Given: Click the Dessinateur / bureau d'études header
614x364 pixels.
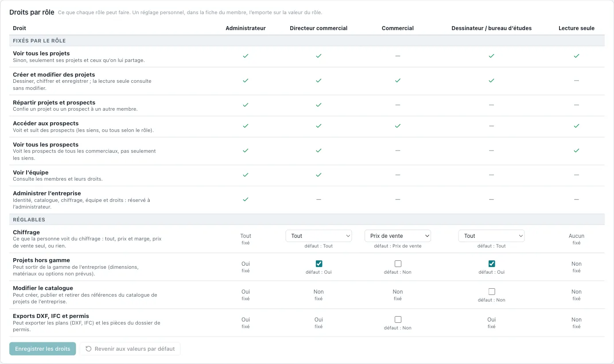Looking at the screenshot, I should 491,28.
